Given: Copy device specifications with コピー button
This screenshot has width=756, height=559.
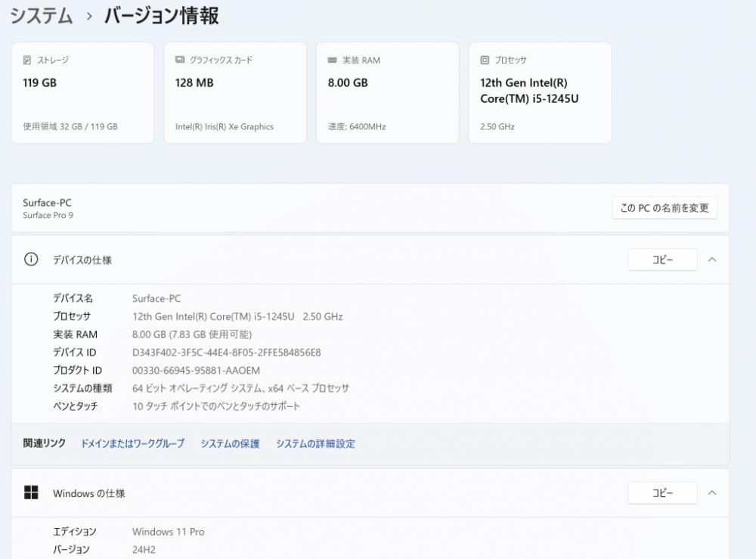Looking at the screenshot, I should (662, 259).
